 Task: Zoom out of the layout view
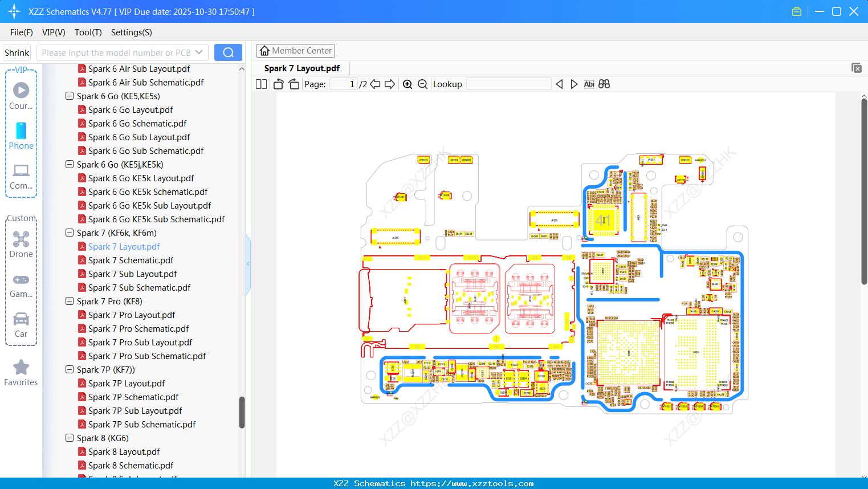point(422,84)
